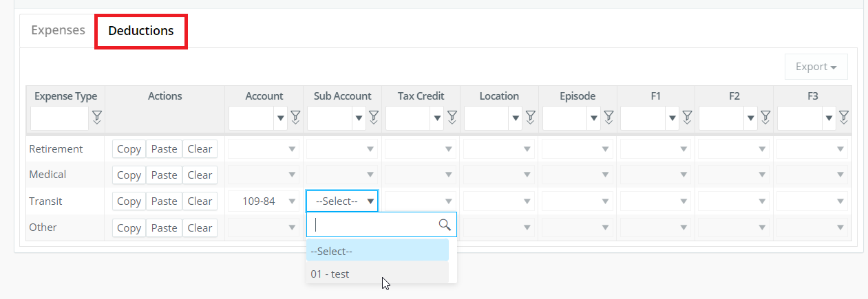Open the Transit row Sub Account dropdown
868x299 pixels.
click(x=342, y=201)
